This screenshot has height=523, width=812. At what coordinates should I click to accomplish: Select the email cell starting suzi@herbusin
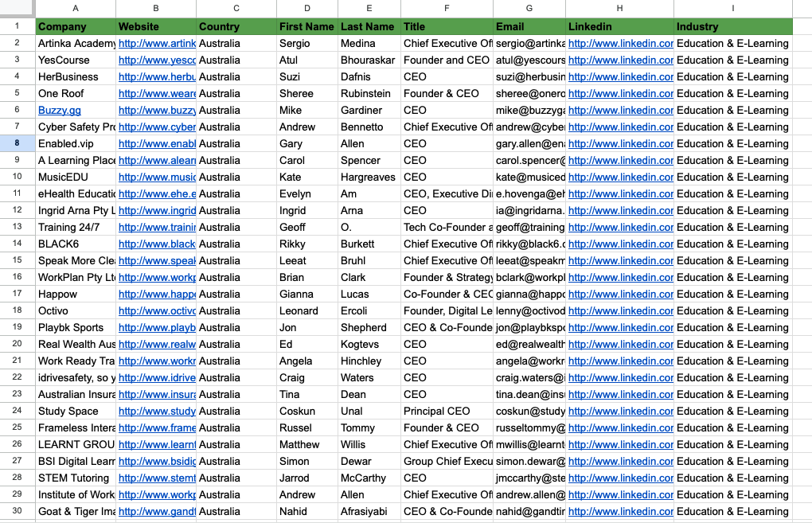[x=529, y=76]
